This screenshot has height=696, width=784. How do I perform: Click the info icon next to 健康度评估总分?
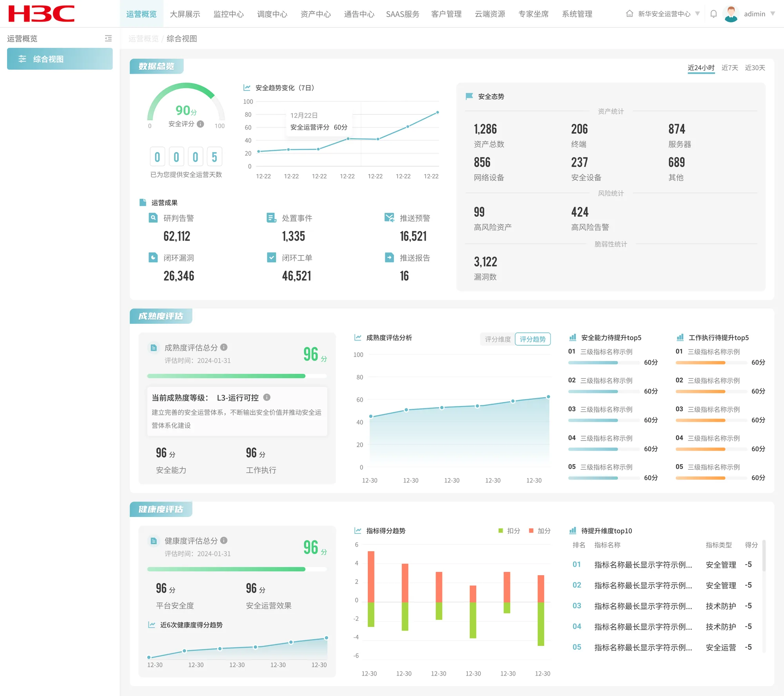[x=224, y=540]
